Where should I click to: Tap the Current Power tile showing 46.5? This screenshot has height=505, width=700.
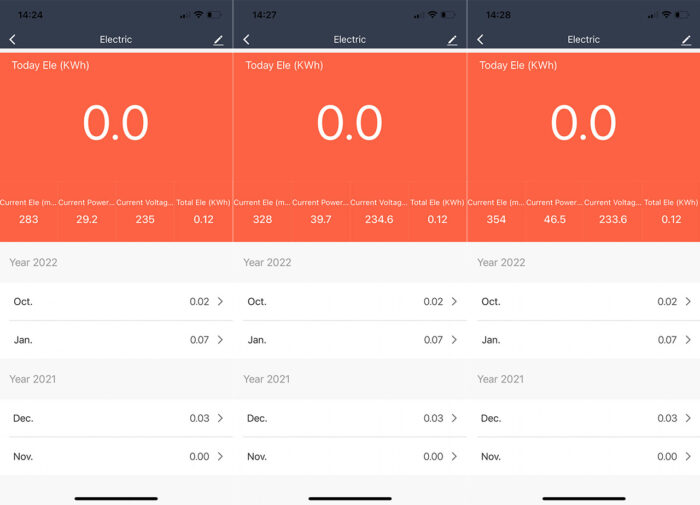pos(554,211)
